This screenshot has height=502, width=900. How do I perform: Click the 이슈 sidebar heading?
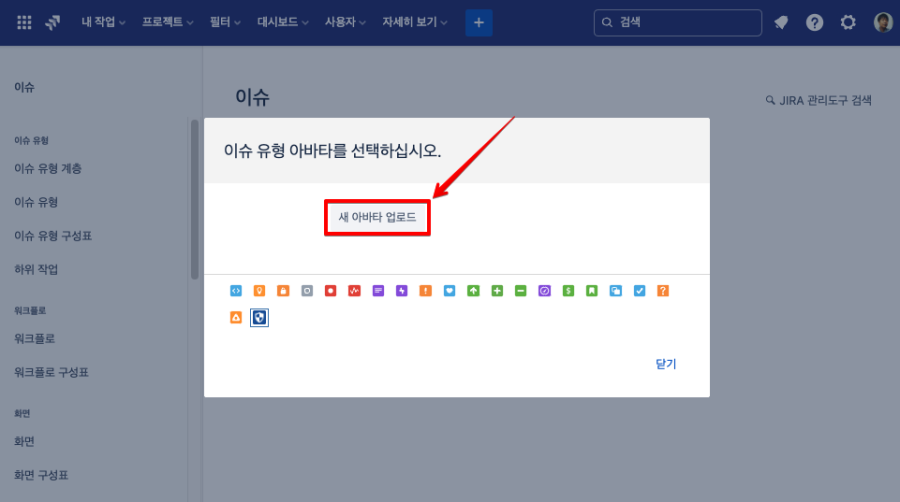[24, 87]
